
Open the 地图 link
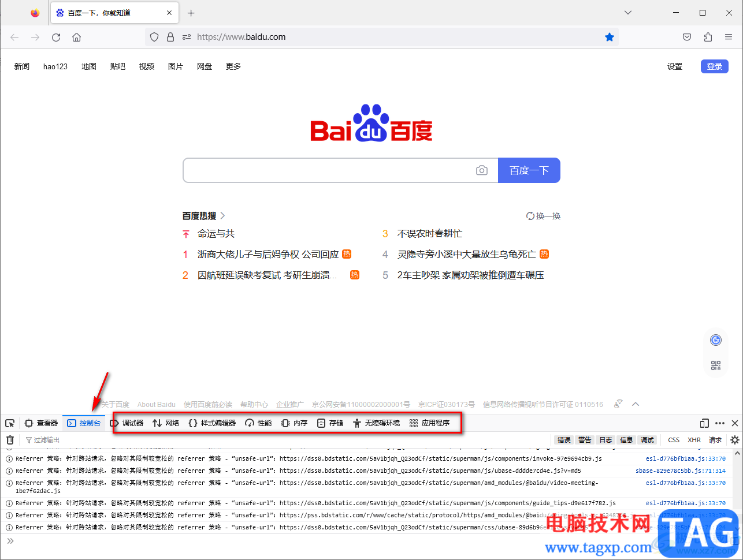tap(89, 66)
